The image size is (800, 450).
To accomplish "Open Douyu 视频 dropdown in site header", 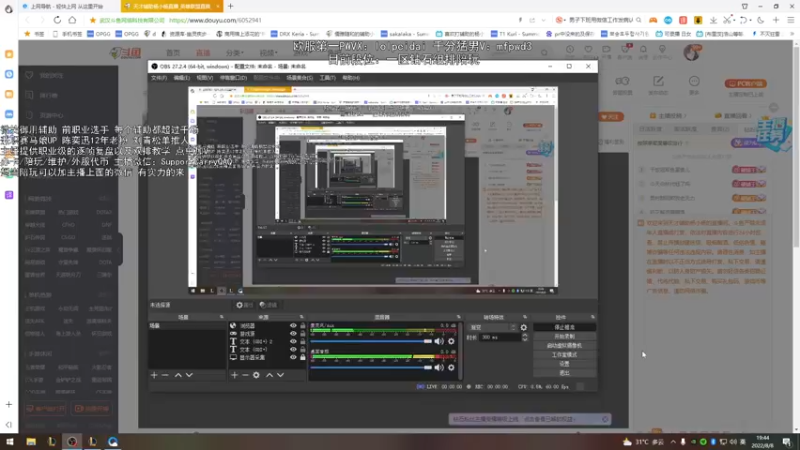I will 267,53.
